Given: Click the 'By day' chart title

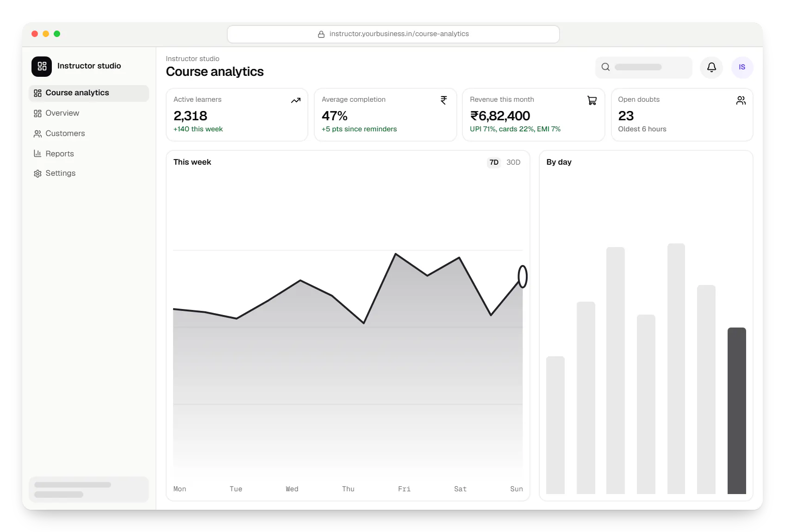Looking at the screenshot, I should click(x=559, y=162).
